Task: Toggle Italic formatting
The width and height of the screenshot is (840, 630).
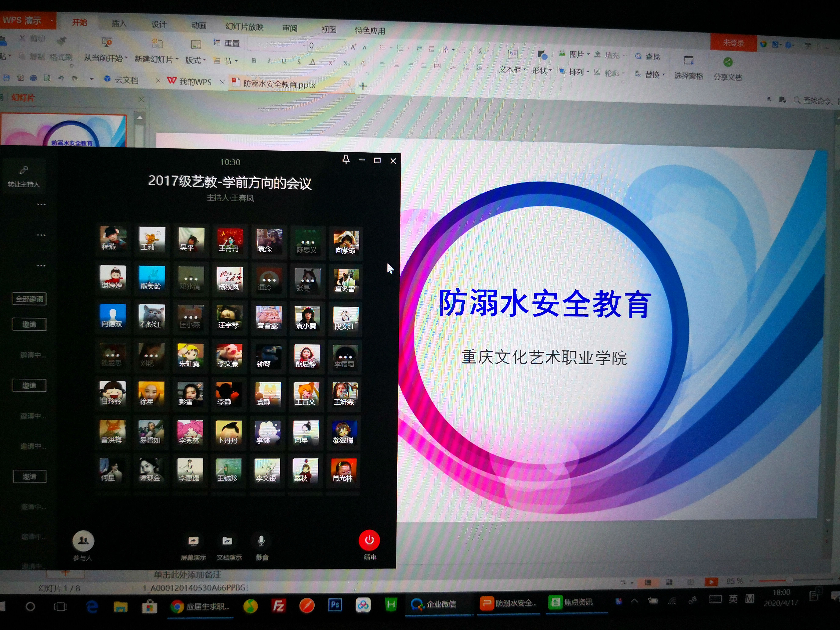Action: click(x=269, y=61)
